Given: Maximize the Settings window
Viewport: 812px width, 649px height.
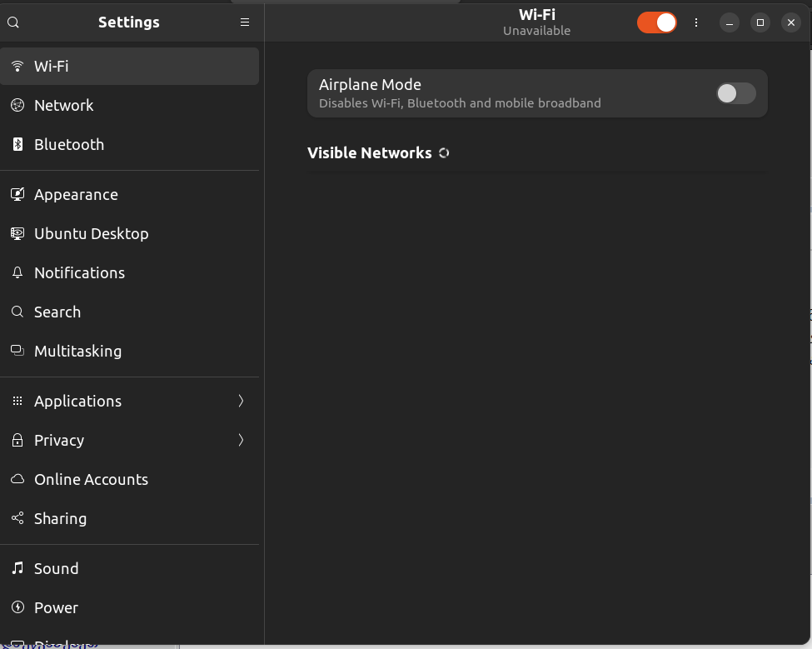Looking at the screenshot, I should (x=760, y=22).
